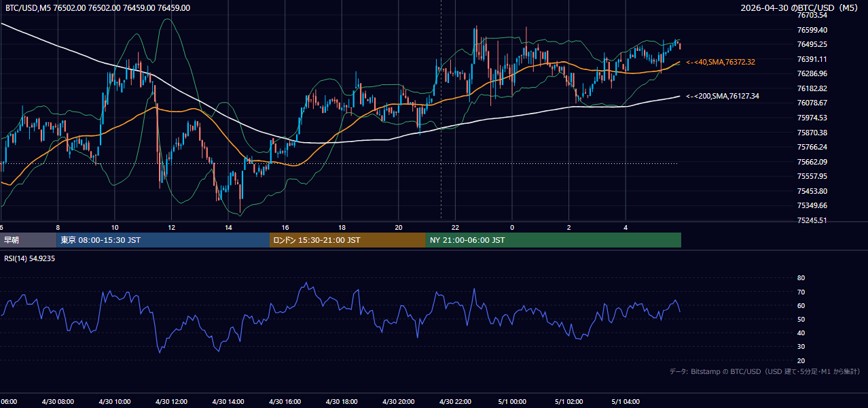The height and width of the screenshot is (408, 868).
Task: Click price axis value 75766.24
Action: 812,147
